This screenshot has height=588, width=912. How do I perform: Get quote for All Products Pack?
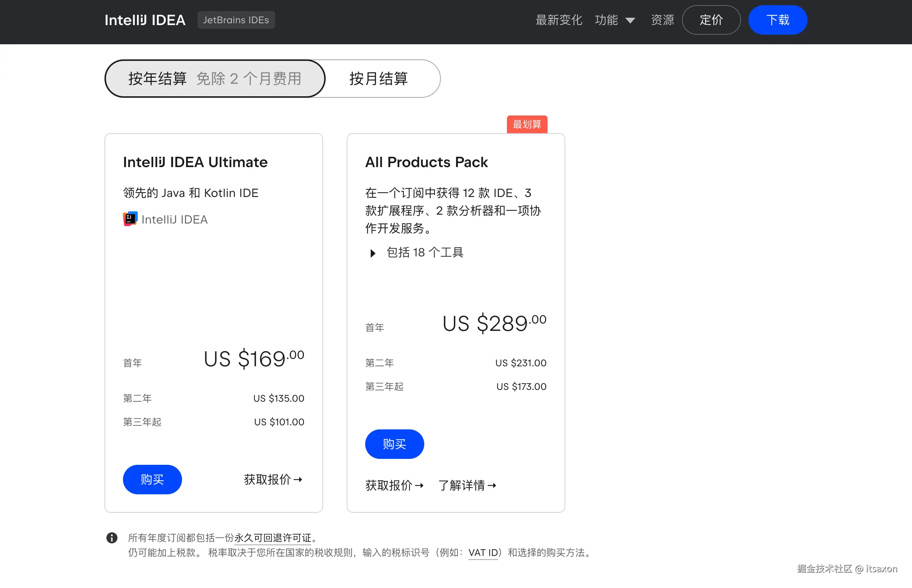pos(394,485)
